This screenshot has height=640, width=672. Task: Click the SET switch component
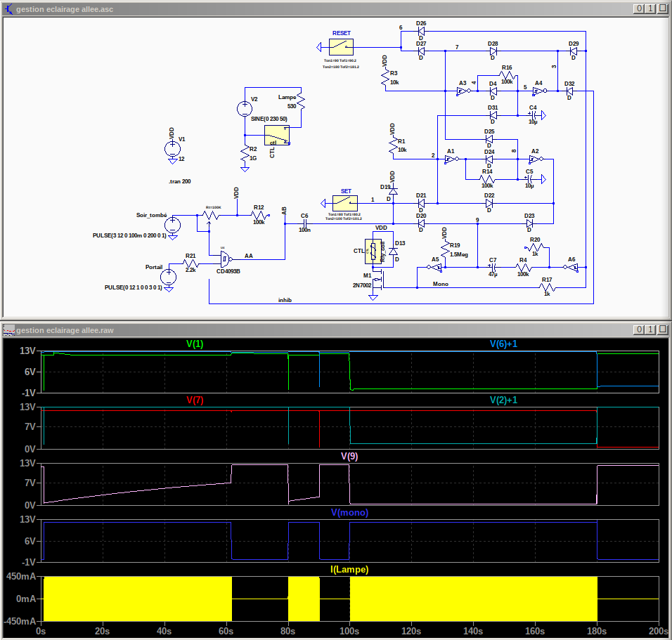pos(346,203)
